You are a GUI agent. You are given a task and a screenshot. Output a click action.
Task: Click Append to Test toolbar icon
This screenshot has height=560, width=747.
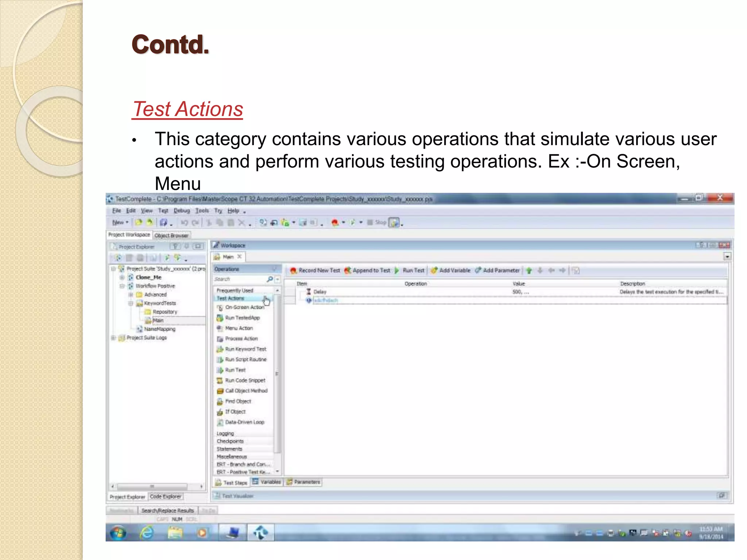tap(348, 271)
